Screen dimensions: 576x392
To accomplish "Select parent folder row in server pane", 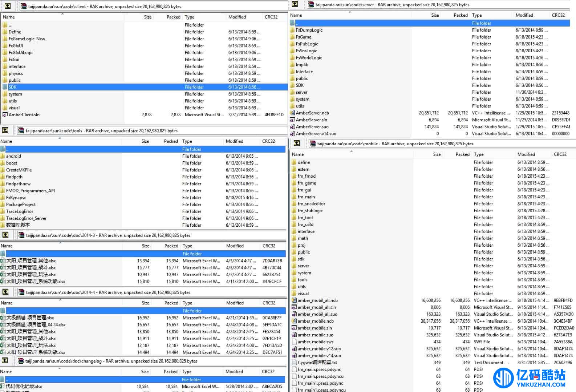I will pyautogui.click(x=429, y=23).
